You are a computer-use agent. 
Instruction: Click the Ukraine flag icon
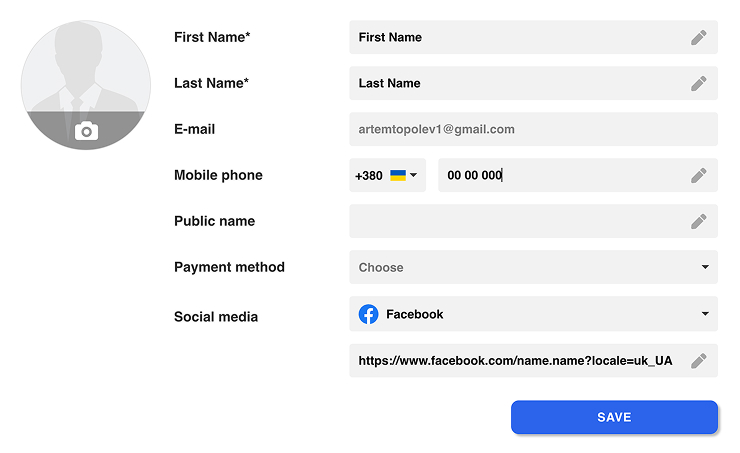[398, 175]
